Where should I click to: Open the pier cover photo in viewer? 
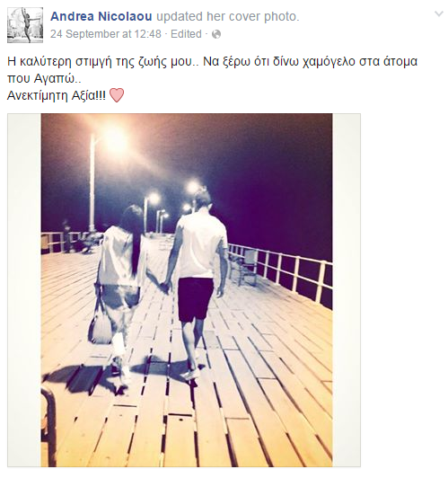click(187, 289)
